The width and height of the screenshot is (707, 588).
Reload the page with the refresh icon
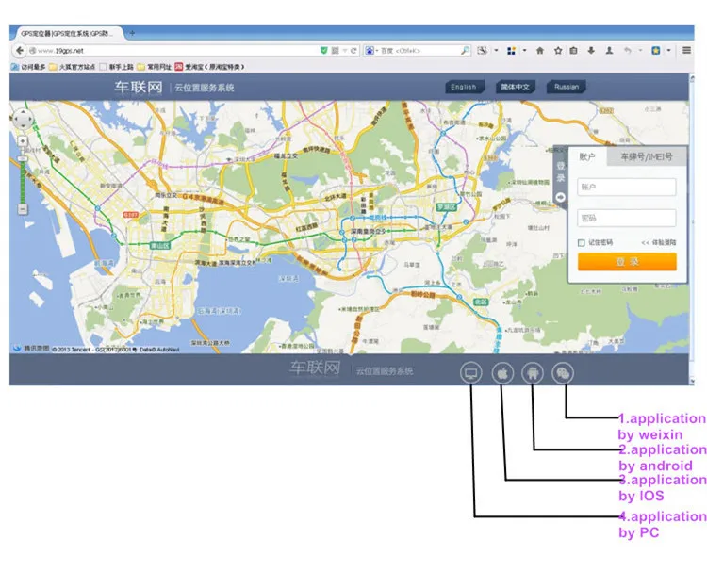[353, 50]
